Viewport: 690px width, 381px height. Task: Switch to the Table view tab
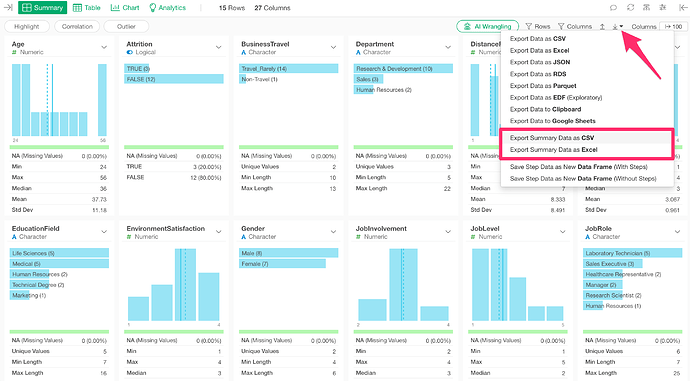87,7
